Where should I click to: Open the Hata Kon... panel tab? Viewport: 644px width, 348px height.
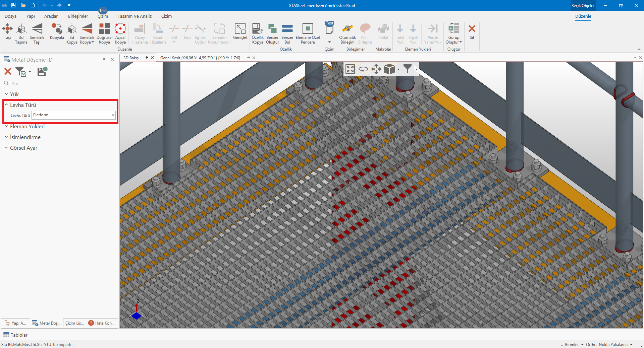pos(102,323)
